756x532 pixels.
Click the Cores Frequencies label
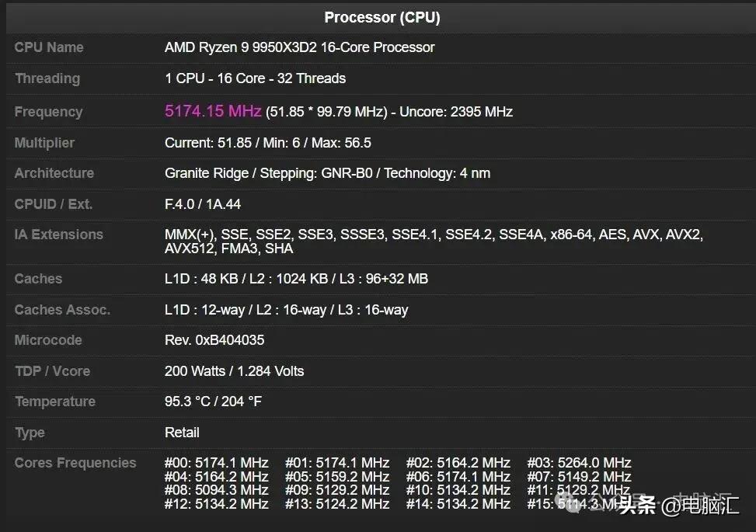click(75, 462)
